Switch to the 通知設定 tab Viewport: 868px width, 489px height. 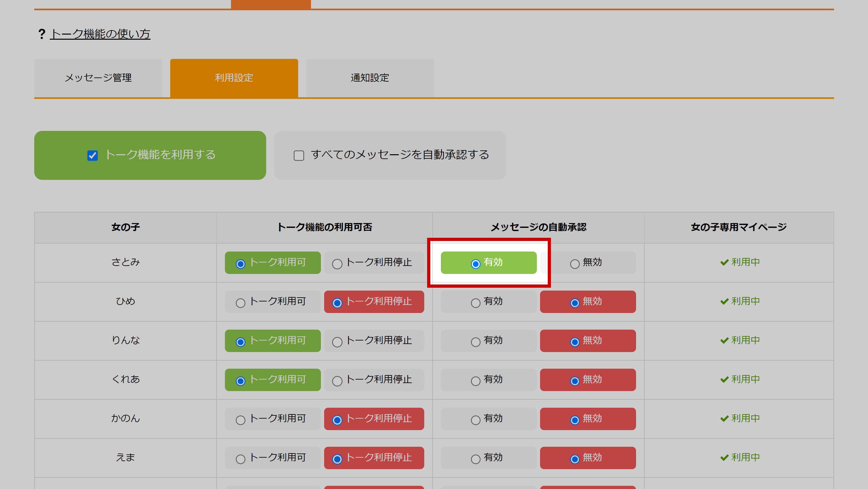pyautogui.click(x=369, y=77)
